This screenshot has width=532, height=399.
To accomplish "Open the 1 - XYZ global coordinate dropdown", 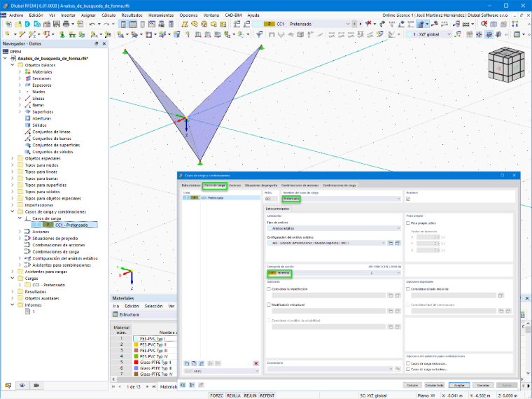I will (x=430, y=34).
